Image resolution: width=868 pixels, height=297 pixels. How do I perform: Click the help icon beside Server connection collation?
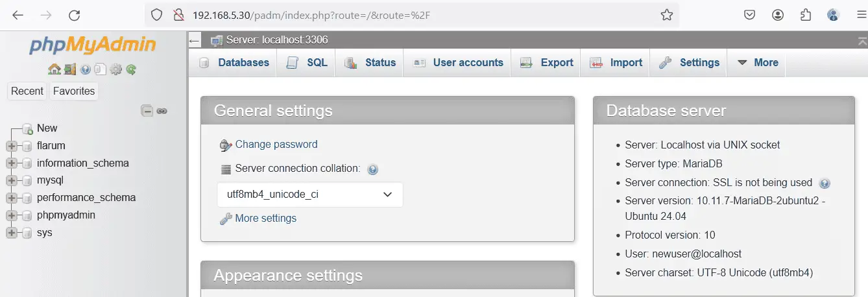[372, 169]
